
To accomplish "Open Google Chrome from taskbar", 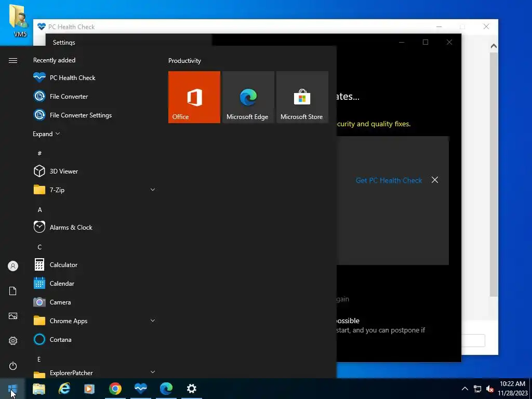I will pyautogui.click(x=115, y=389).
